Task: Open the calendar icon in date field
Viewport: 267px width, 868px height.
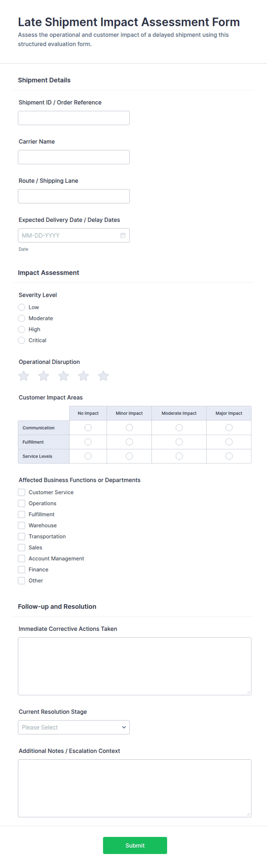Action: tap(123, 235)
